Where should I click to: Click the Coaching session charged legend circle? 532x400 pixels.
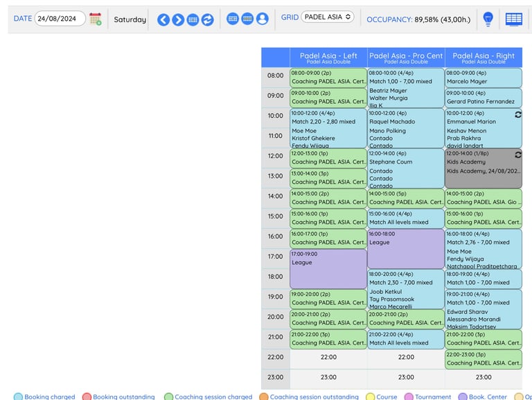[168, 397]
